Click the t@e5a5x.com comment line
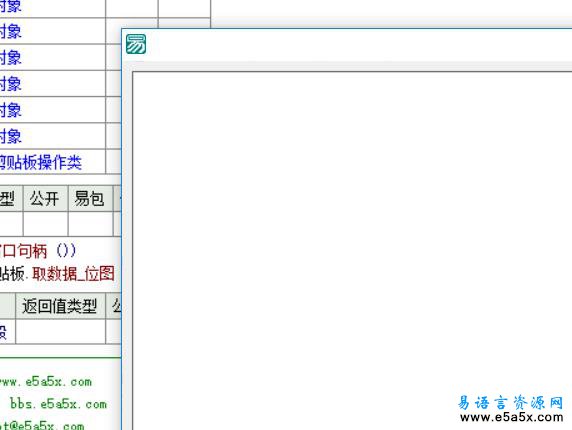The width and height of the screenshot is (572, 430). tap(42, 425)
